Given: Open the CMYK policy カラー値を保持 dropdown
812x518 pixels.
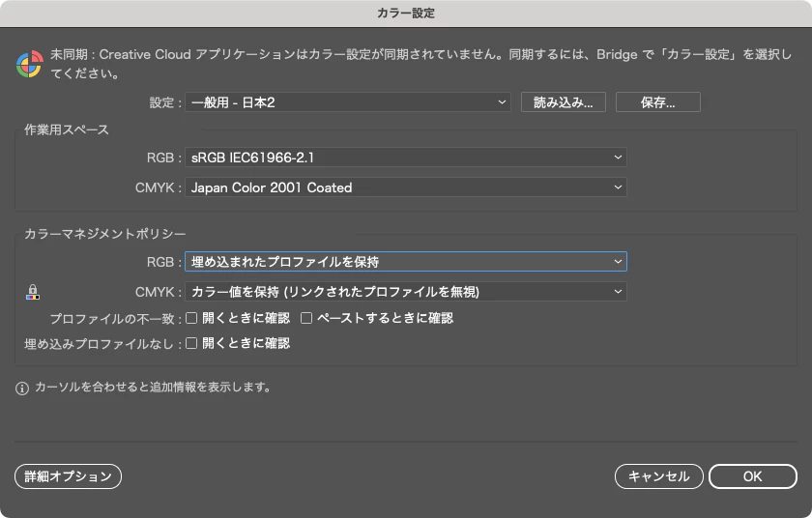Looking at the screenshot, I should coord(405,292).
